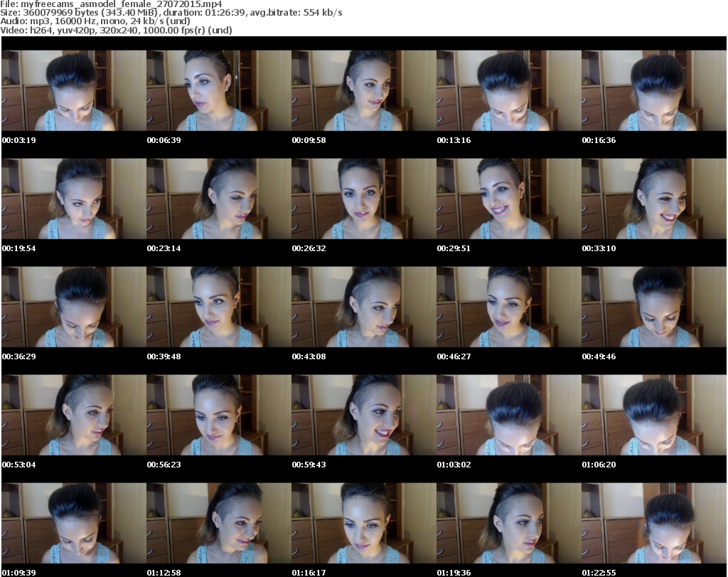
Task: Select the thumbnail frame at 01:06:20
Action: click(x=654, y=415)
